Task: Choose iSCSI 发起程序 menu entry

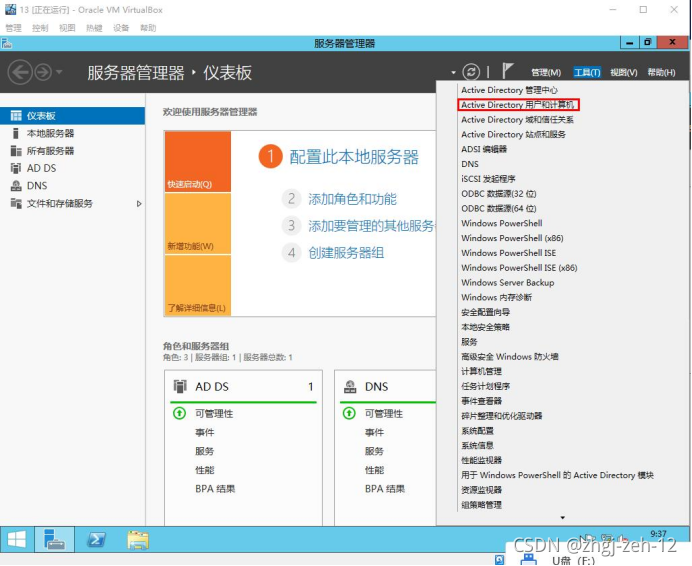Action: click(x=488, y=179)
